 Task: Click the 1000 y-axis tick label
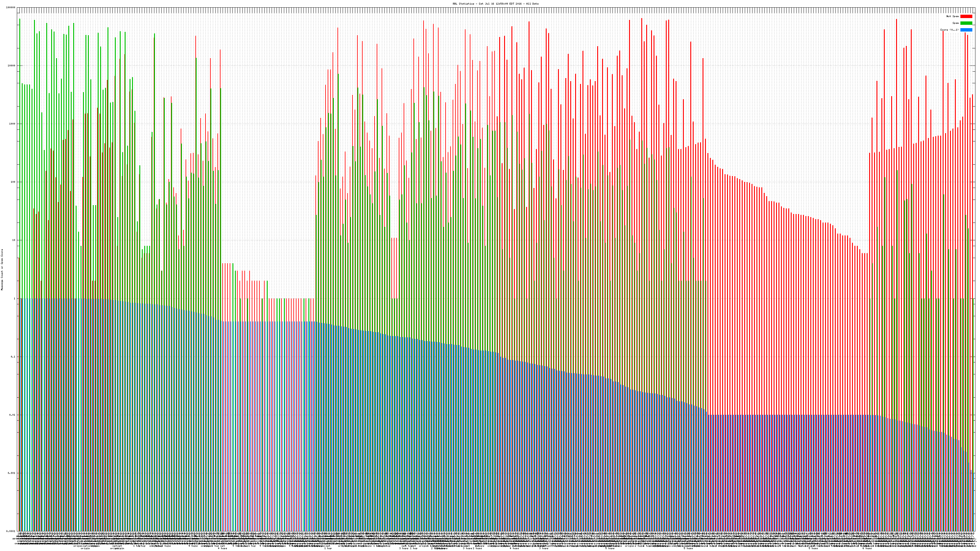tap(12, 124)
